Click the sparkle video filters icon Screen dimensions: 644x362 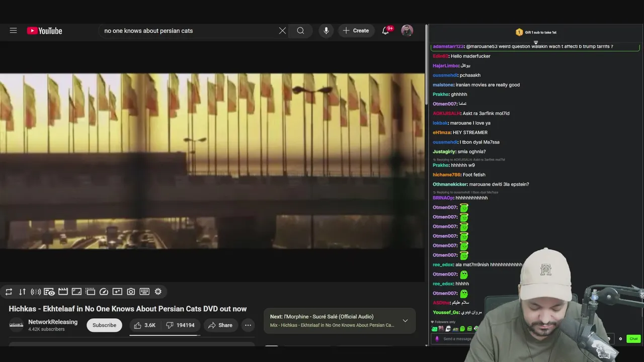tap(117, 292)
